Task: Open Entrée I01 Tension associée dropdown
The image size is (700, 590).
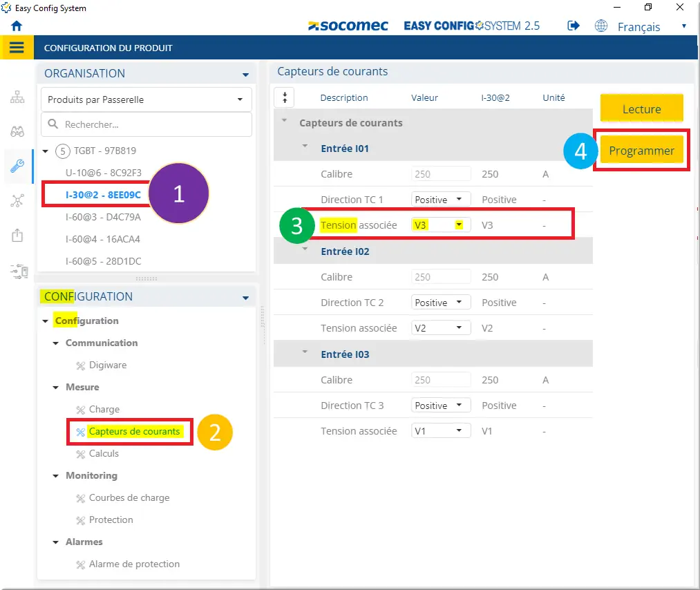Action: point(440,225)
